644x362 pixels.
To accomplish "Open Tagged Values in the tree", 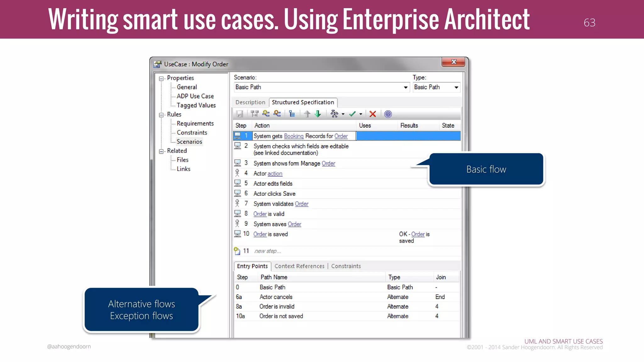I will click(x=196, y=105).
